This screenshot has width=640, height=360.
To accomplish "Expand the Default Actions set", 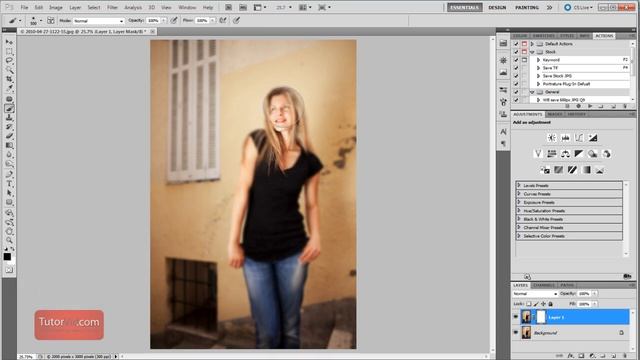I will (532, 44).
